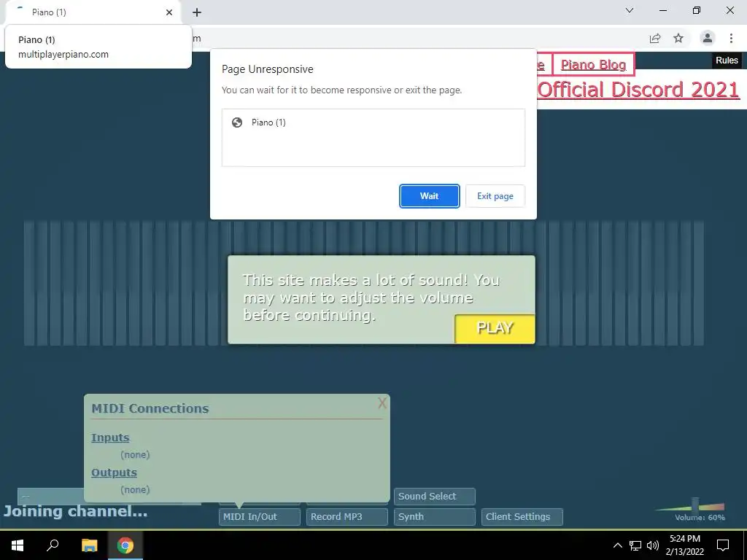Open the taskbar clock showing 5:24 PM
Viewport: 747px width, 560px height.
(684, 545)
